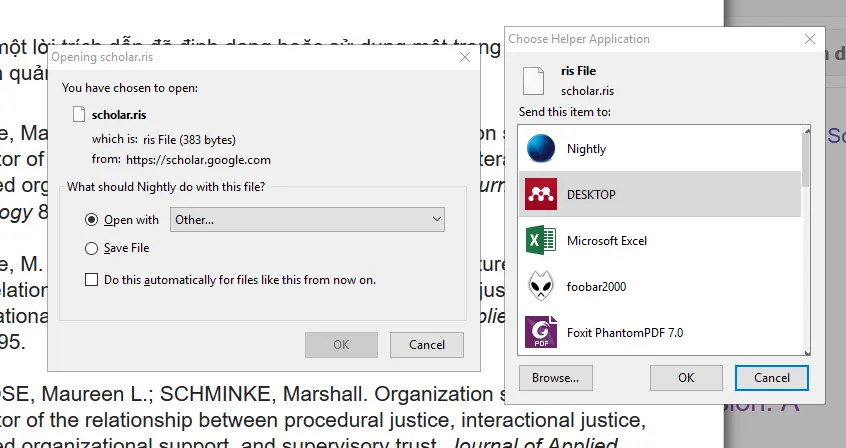
Task: Select the foobar2000 entry text
Action: 596,287
